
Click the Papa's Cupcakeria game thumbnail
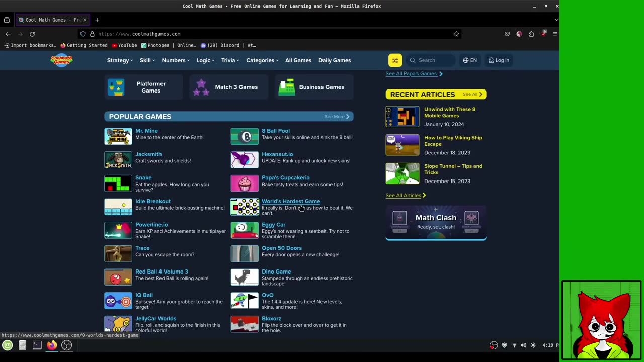pyautogui.click(x=245, y=184)
